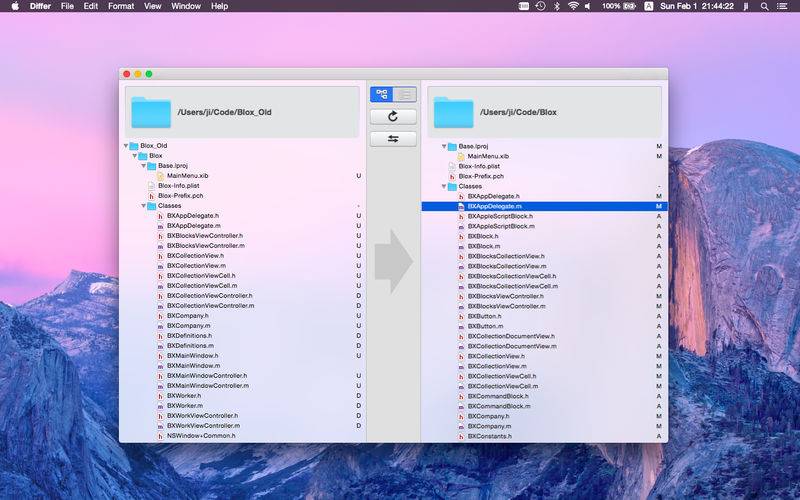This screenshot has height=500, width=800.
Task: Click BXCollectionViewController.h file icon
Action: click(161, 295)
